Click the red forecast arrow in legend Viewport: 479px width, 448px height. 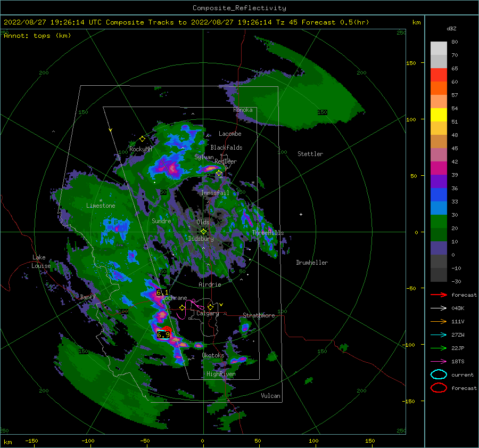[x=439, y=295]
